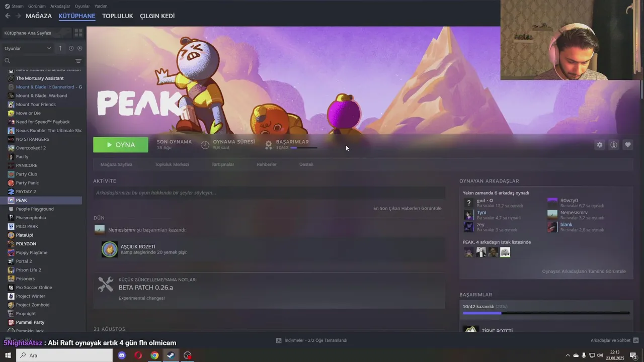Screen dimensions: 644x362
Task: Open the Görünüm menu
Action: coord(37,6)
